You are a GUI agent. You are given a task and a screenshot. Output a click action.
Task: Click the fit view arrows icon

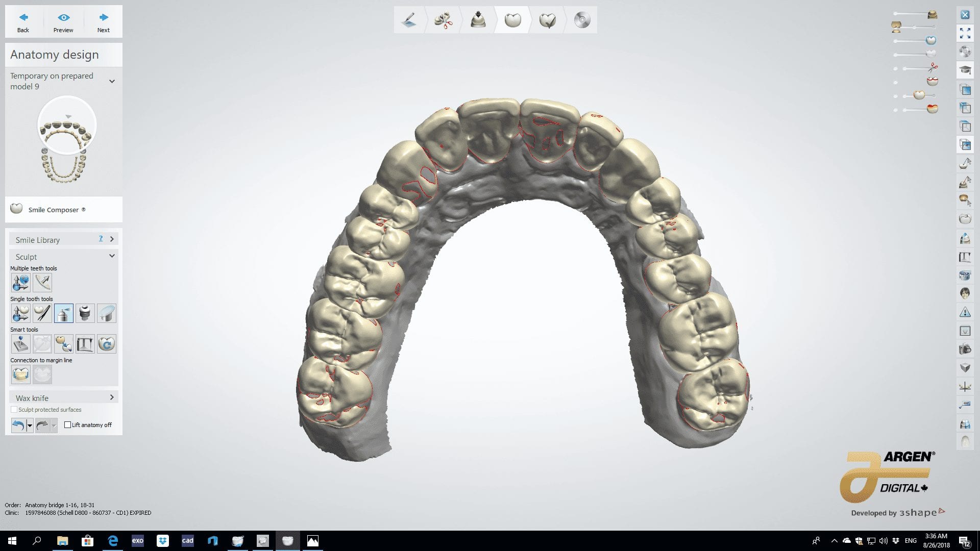pos(965,33)
